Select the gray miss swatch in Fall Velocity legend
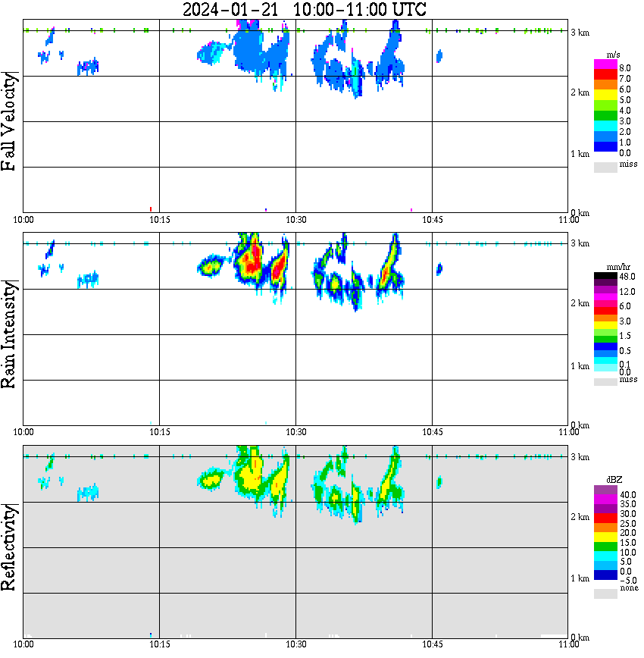644x658 pixels. 605,167
